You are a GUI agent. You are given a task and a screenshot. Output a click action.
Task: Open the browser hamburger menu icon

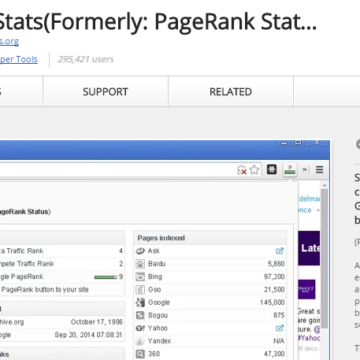click(319, 170)
